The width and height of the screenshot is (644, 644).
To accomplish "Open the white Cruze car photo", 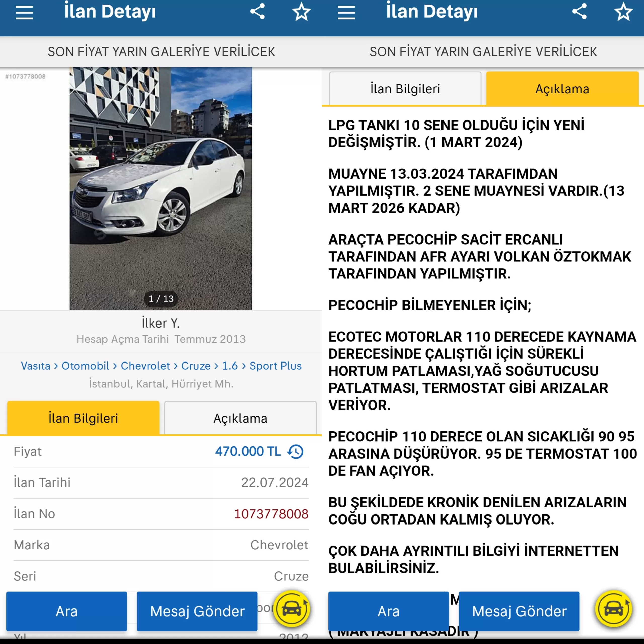I will pyautogui.click(x=161, y=189).
